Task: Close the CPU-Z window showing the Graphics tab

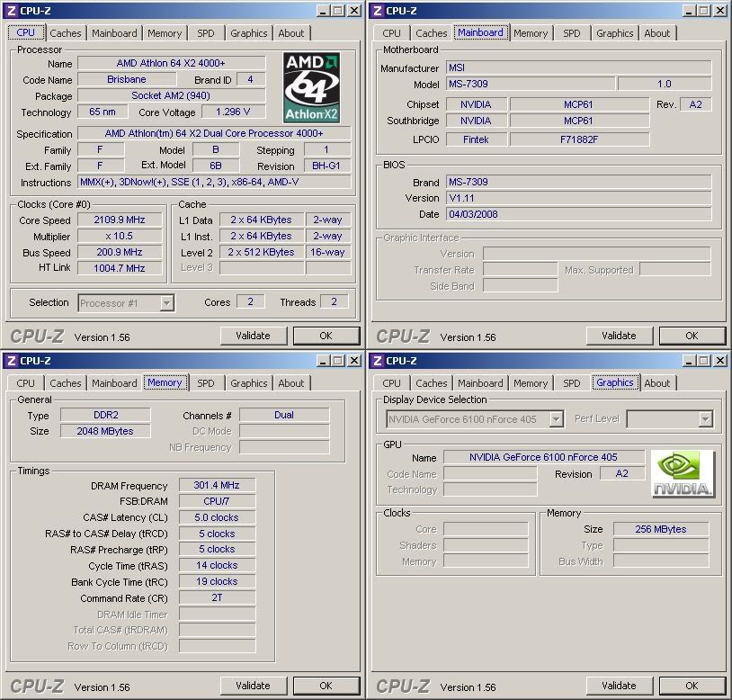Action: [x=719, y=361]
